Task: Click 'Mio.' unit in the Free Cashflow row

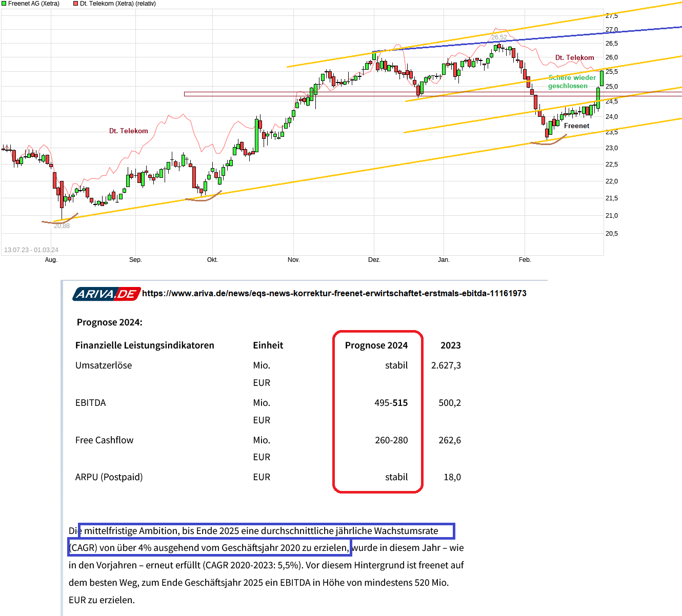Action: 262,440
